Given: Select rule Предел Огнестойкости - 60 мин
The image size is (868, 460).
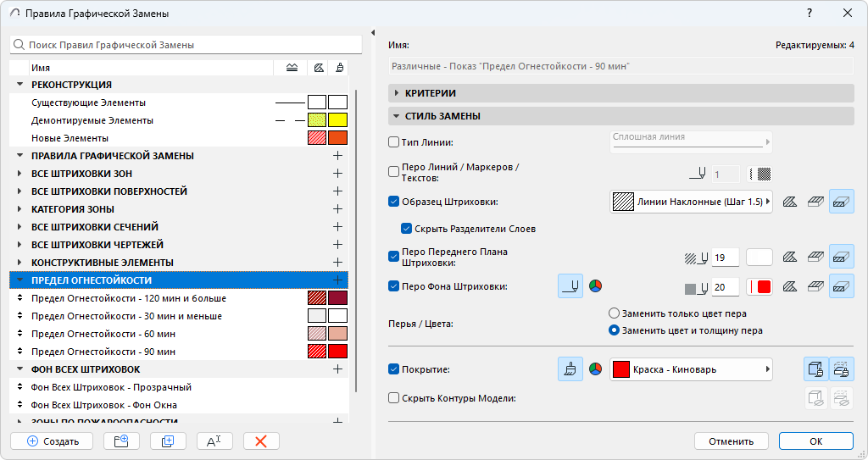Looking at the screenshot, I should pyautogui.click(x=180, y=333).
